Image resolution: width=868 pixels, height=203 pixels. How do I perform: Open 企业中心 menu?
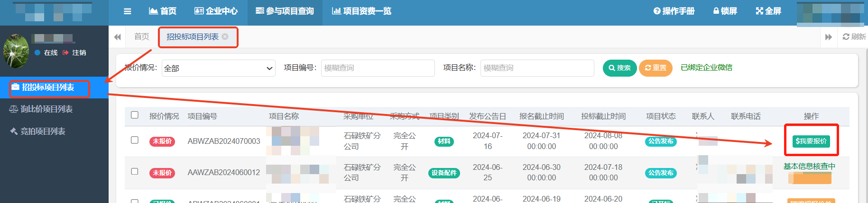[x=216, y=11]
